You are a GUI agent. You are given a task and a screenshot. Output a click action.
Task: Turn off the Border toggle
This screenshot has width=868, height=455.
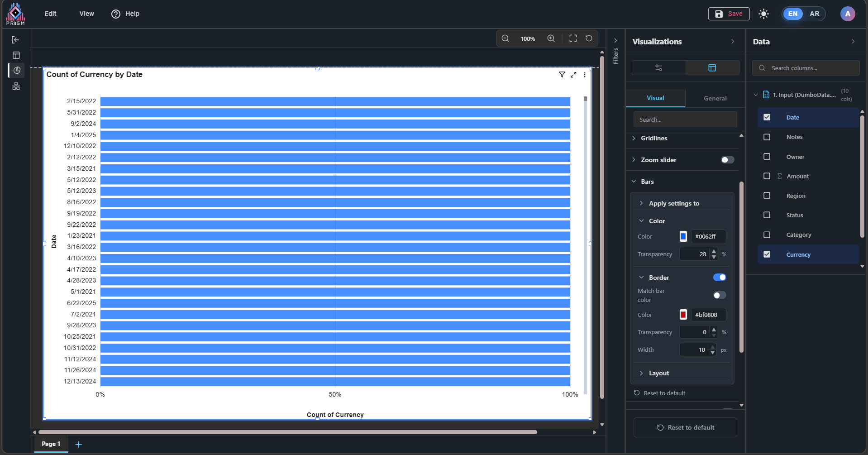(x=719, y=278)
